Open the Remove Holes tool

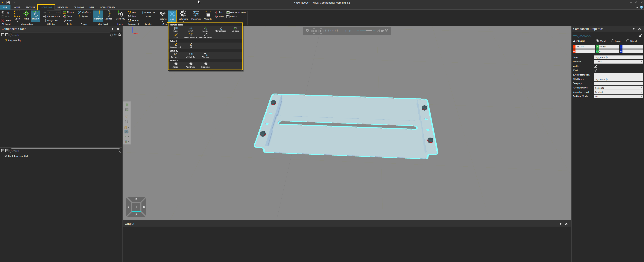(205, 36)
